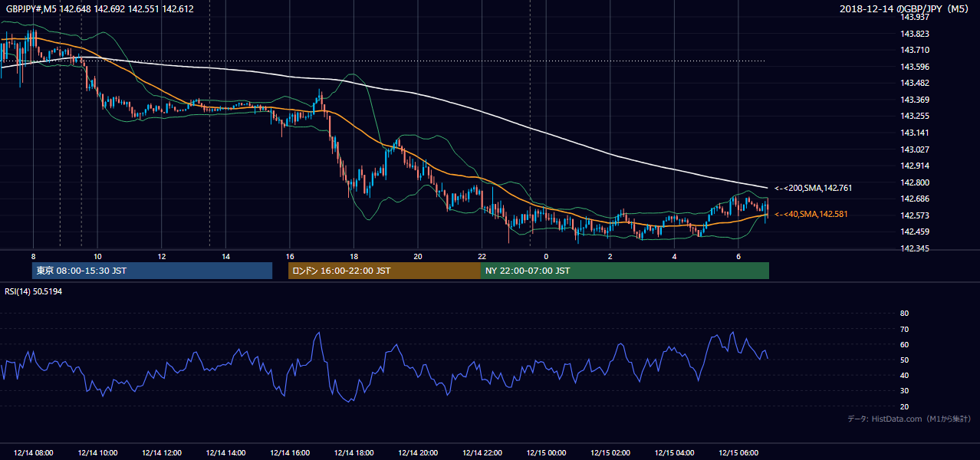Click the price axis value 142.573
980x460 pixels.
pos(914,215)
